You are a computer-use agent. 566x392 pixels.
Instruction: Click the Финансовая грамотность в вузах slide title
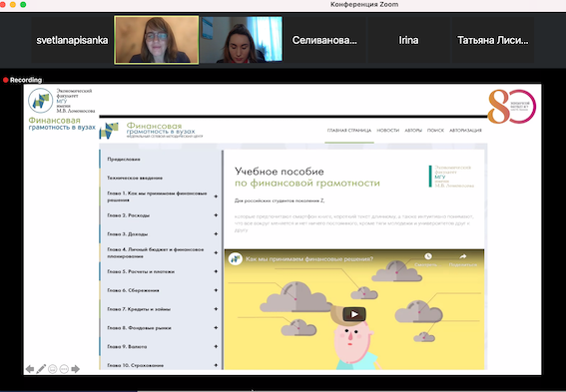click(62, 124)
